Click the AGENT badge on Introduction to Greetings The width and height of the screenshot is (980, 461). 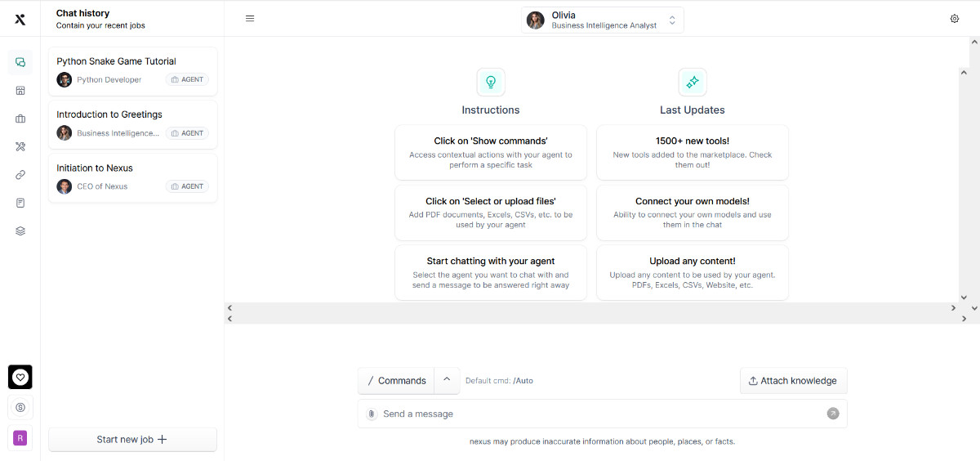tap(188, 133)
